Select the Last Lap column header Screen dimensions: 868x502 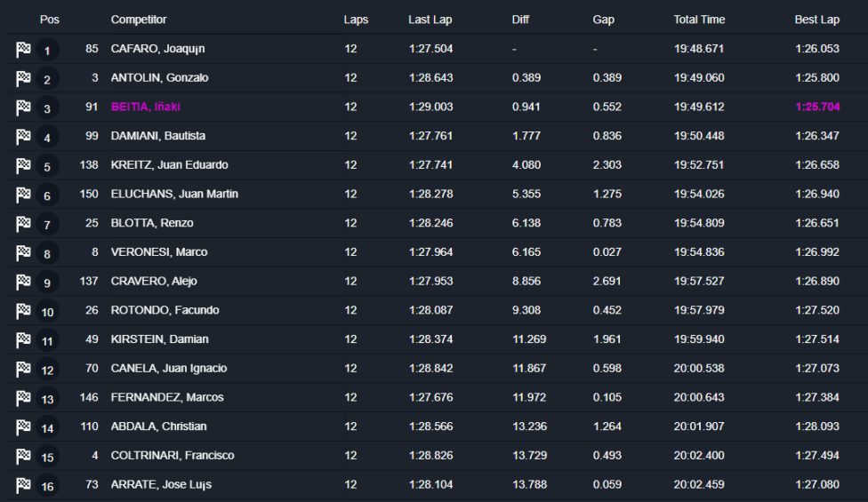[x=430, y=20]
